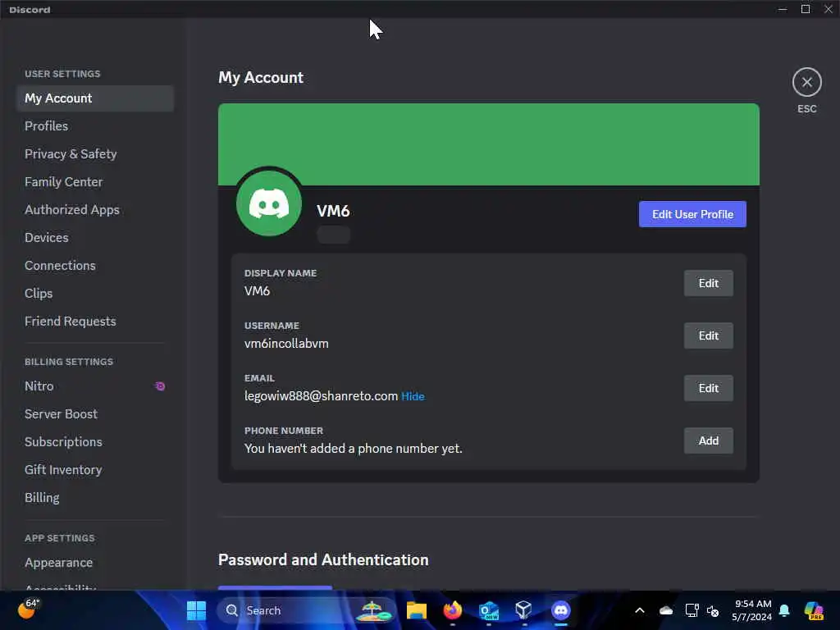This screenshot has width=840, height=630.
Task: Click the beach search highlight icon
Action: (373, 610)
